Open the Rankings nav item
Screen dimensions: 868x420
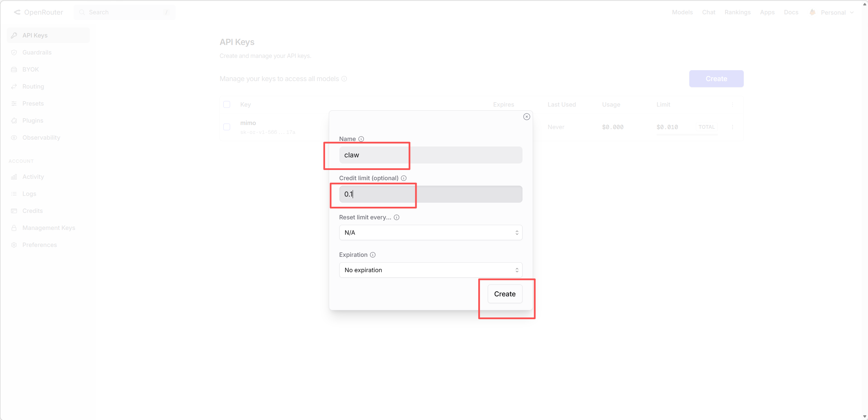737,12
